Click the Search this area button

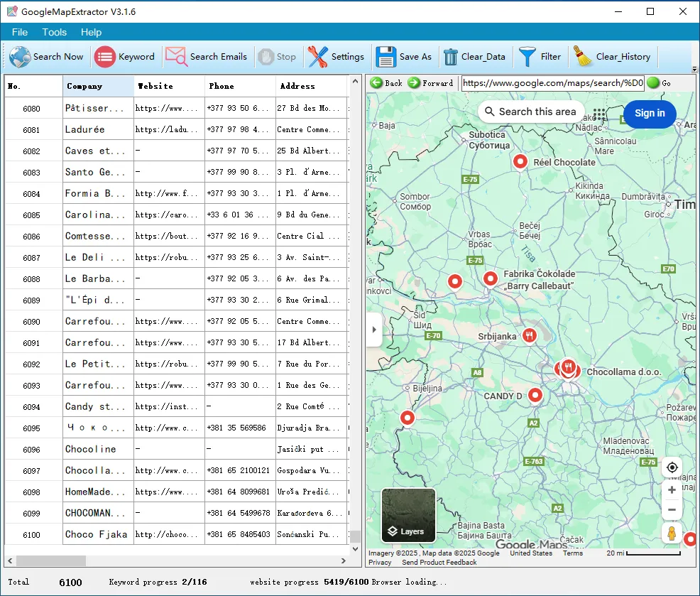point(530,112)
